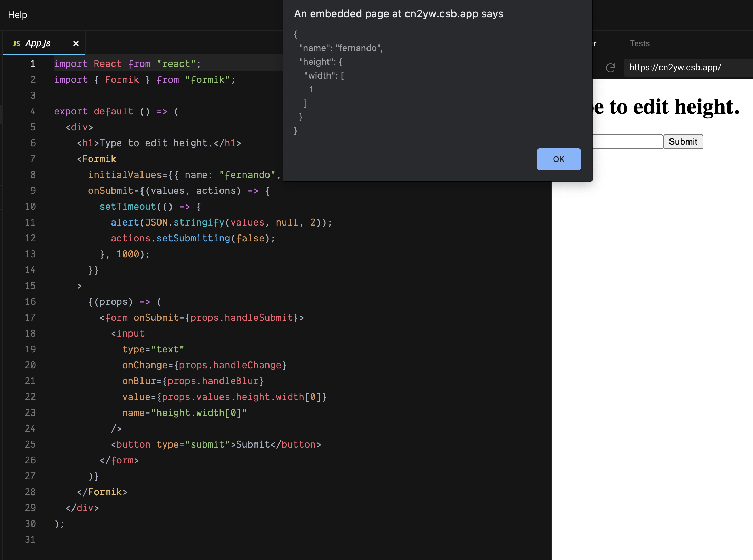Reload the preview using the refresh icon

point(611,68)
